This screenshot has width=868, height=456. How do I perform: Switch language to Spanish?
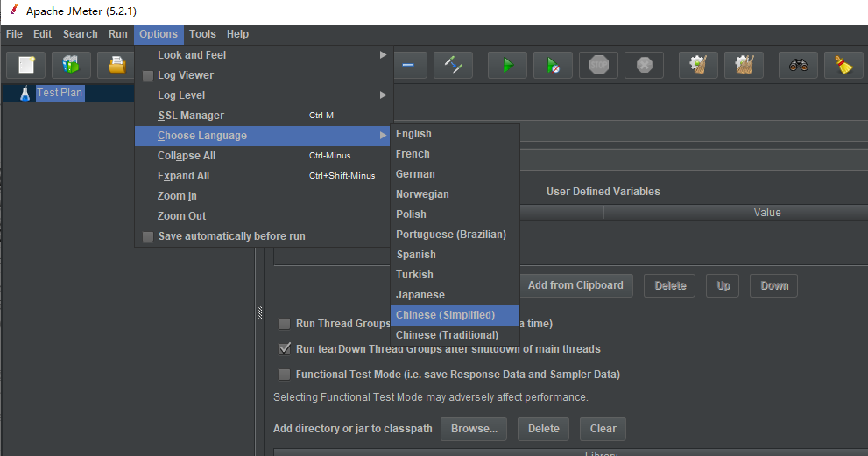(455, 255)
